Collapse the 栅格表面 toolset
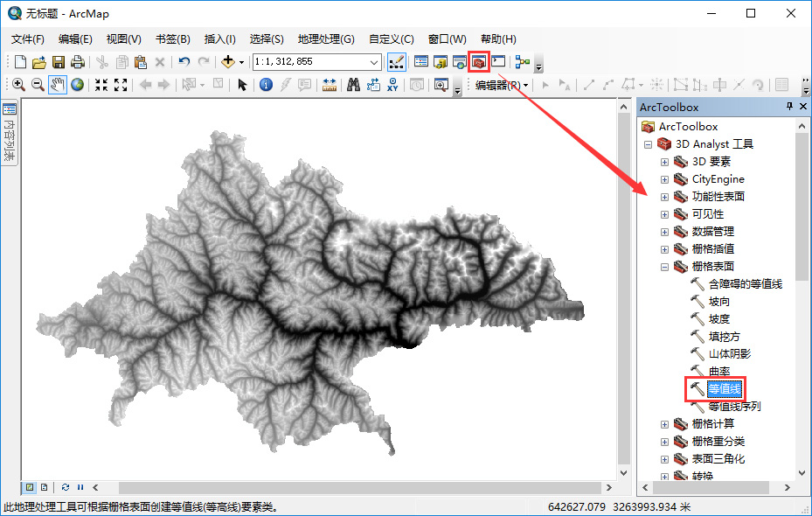 [664, 267]
